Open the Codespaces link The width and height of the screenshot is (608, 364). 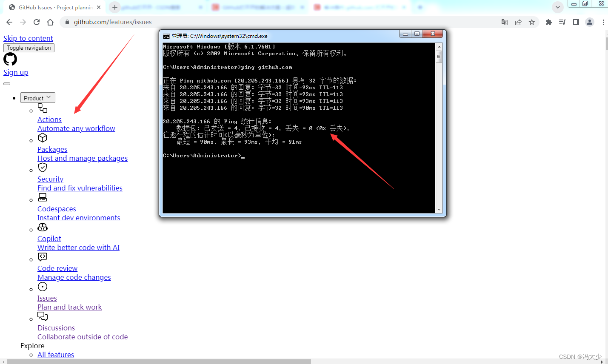point(57,209)
